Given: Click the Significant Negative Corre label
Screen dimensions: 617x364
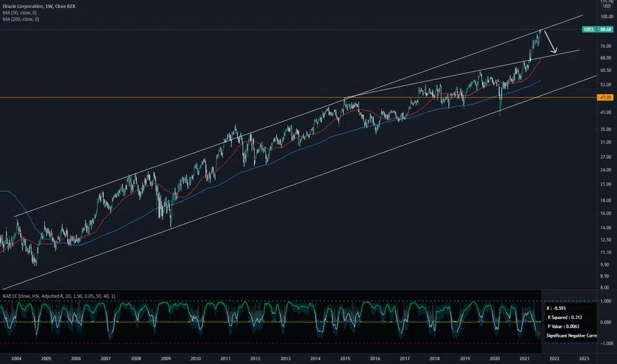Looking at the screenshot, I should tap(571, 336).
